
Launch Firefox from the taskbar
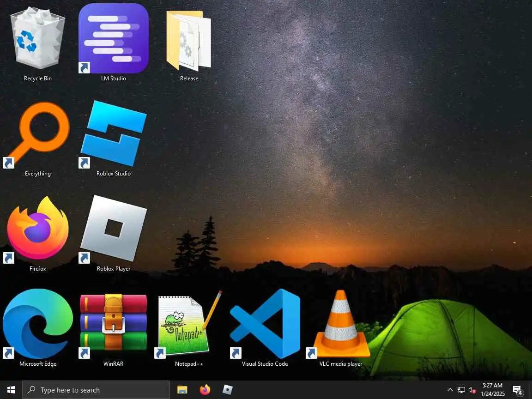tap(205, 390)
